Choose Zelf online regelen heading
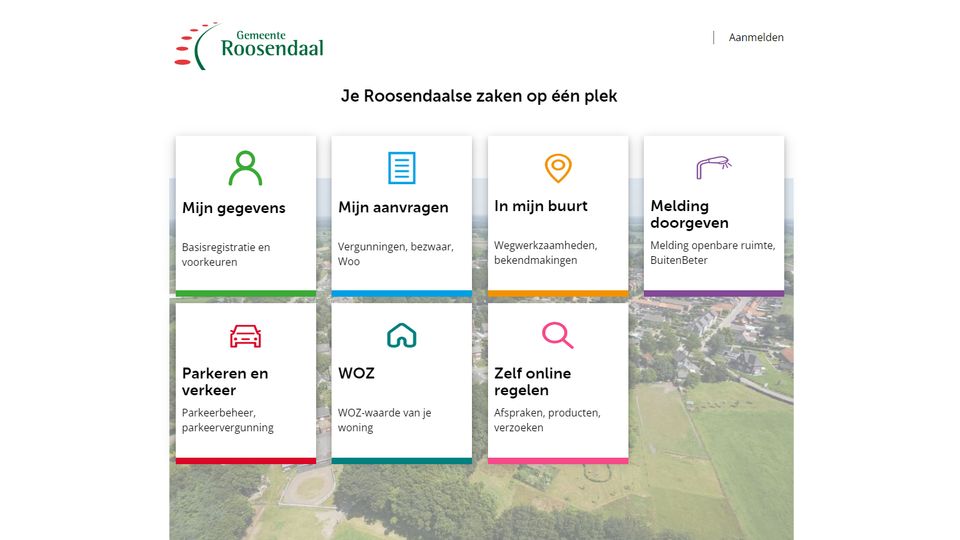 click(532, 381)
